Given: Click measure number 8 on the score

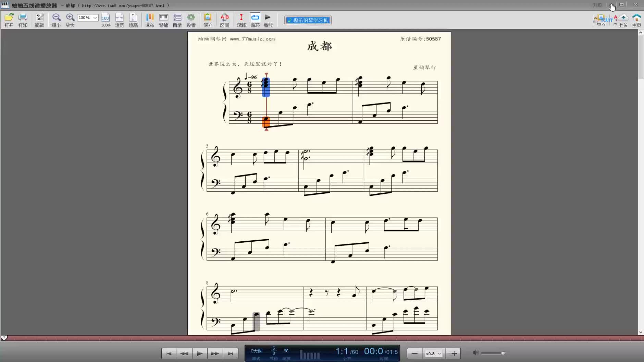Looking at the screenshot, I should (x=207, y=283).
